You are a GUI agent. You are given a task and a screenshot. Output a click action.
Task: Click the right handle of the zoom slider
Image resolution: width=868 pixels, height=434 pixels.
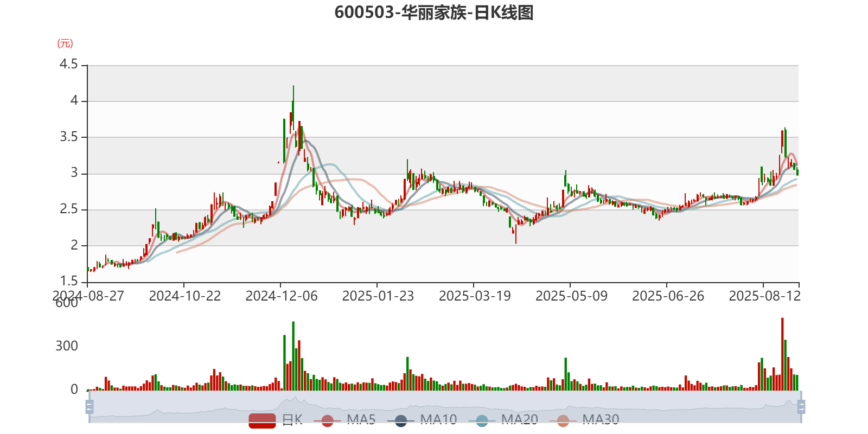coord(801,407)
